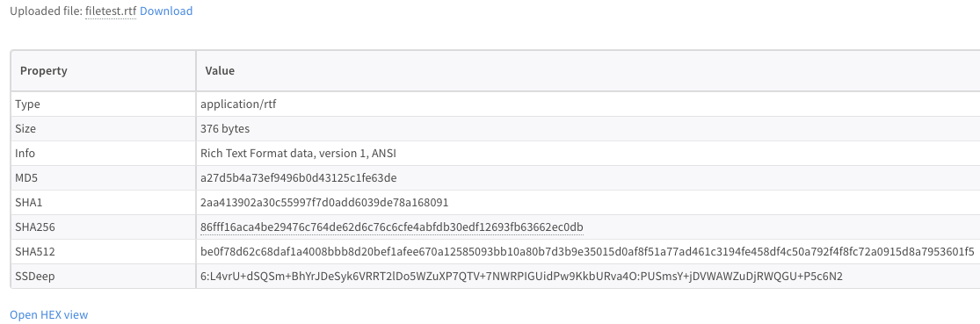Click the Info property label
Screen dimensions: 980x324
click(25, 154)
